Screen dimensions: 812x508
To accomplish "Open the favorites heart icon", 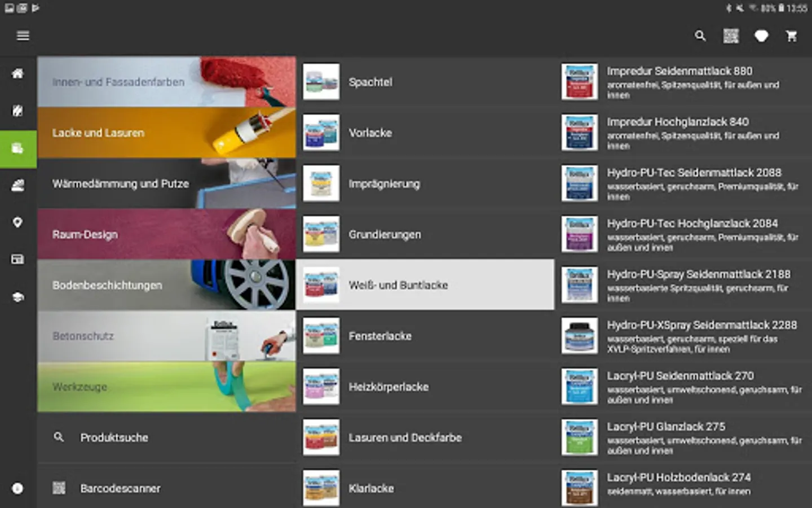I will [x=761, y=36].
